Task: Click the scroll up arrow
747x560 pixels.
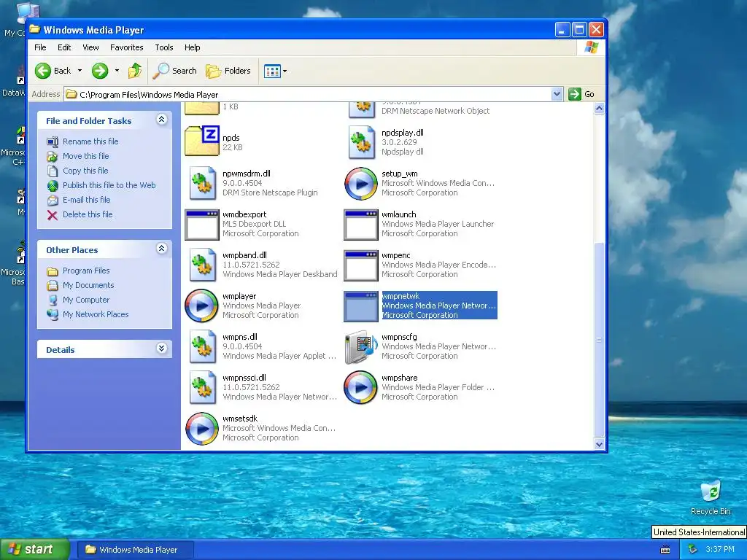Action: click(x=600, y=109)
